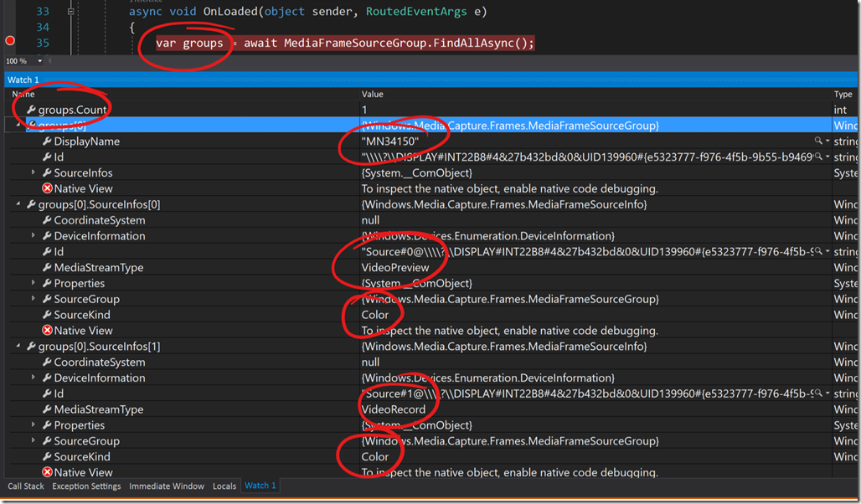Click the Watch 1 panel title bar

point(430,80)
